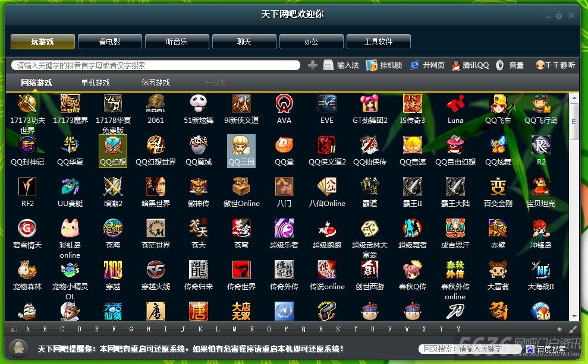The image size is (588, 364).
Task: Filter games by letter M
Action: (x=234, y=329)
